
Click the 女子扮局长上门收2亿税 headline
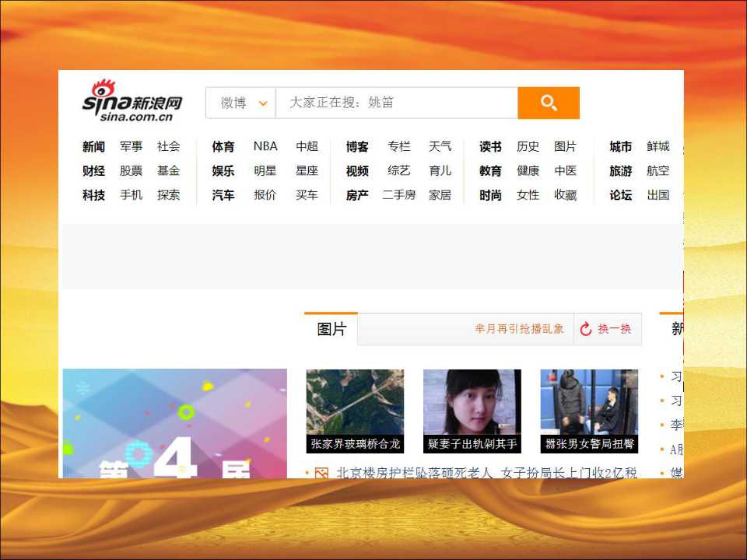pyautogui.click(x=569, y=473)
